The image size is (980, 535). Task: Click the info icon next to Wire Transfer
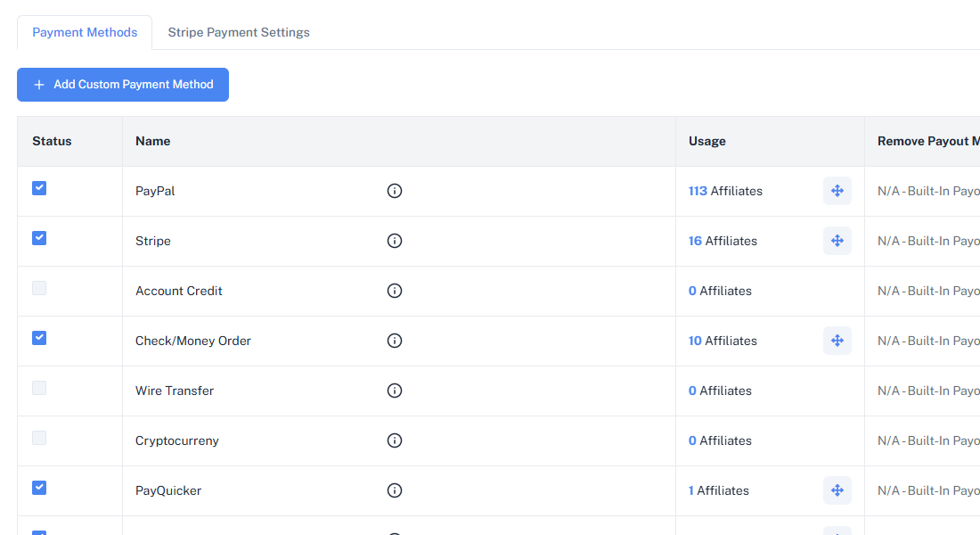395,390
